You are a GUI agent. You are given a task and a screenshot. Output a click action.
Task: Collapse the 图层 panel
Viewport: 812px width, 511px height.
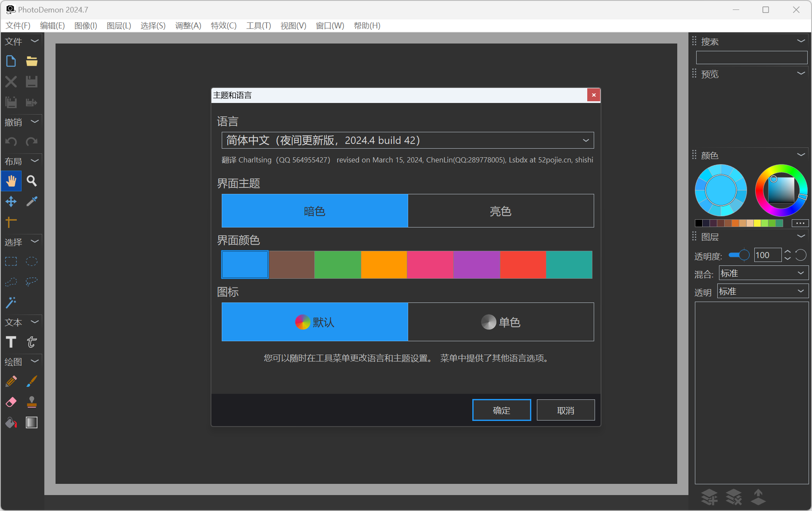pos(801,237)
